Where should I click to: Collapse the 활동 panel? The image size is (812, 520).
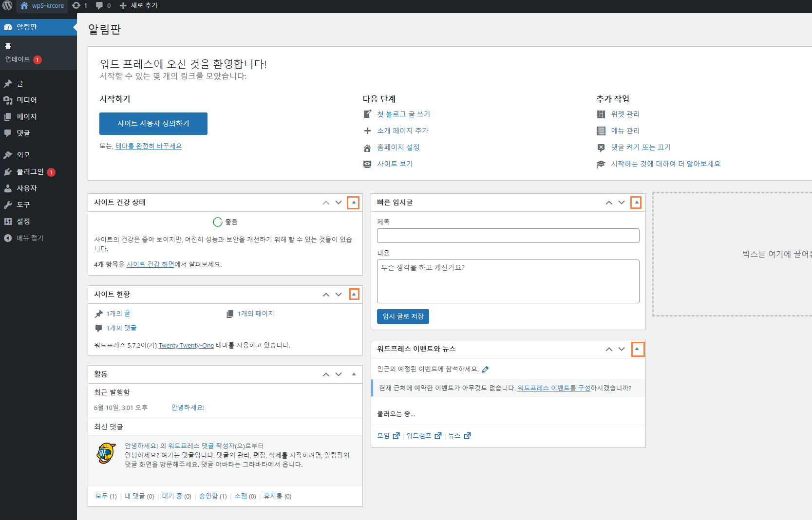(x=354, y=374)
